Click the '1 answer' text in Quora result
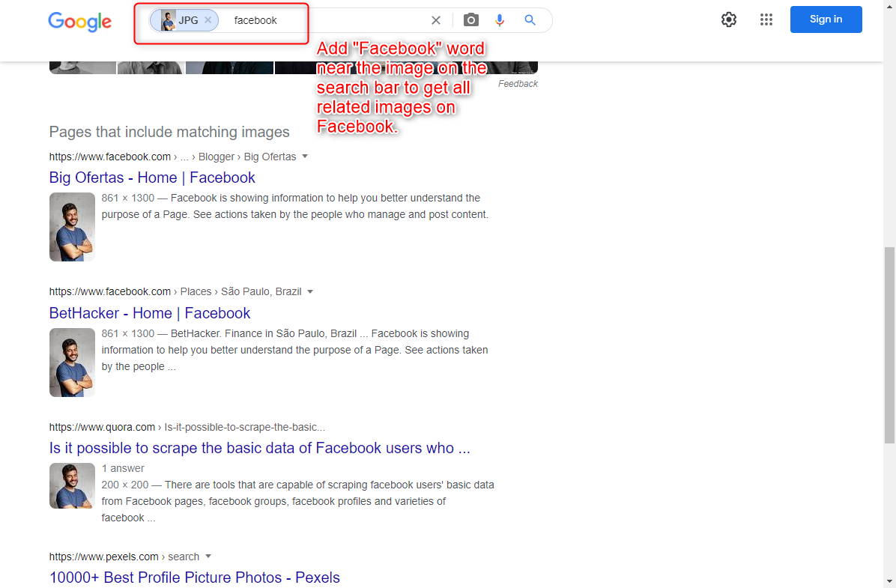896x588 pixels. pos(123,469)
